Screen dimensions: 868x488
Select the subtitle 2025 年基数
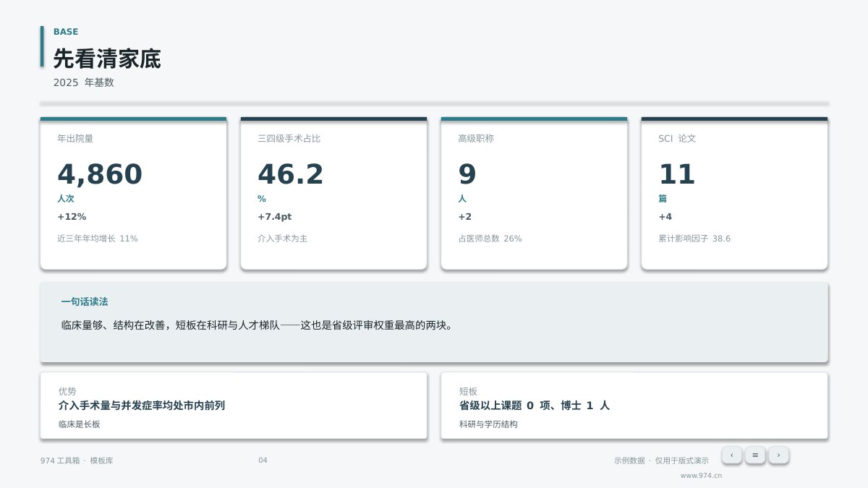point(84,82)
